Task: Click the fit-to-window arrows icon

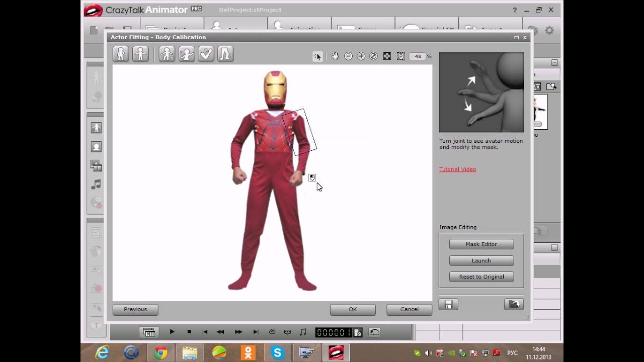Action: (x=387, y=56)
